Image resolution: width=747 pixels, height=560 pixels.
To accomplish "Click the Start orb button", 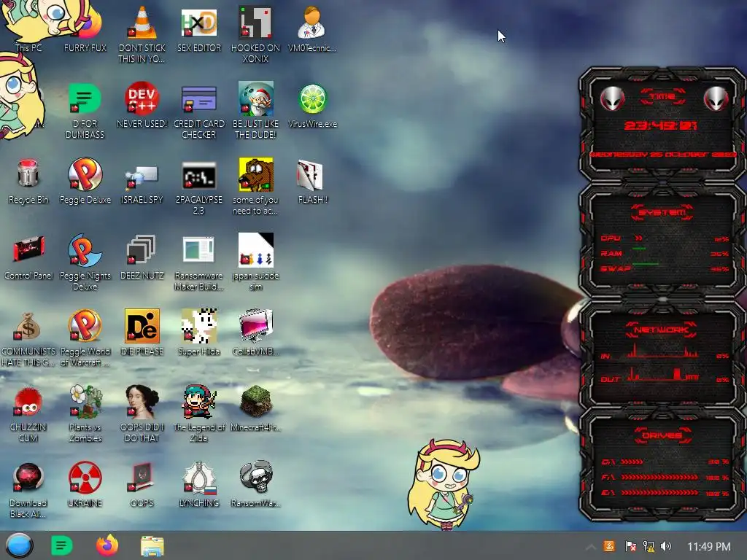I will (19, 545).
